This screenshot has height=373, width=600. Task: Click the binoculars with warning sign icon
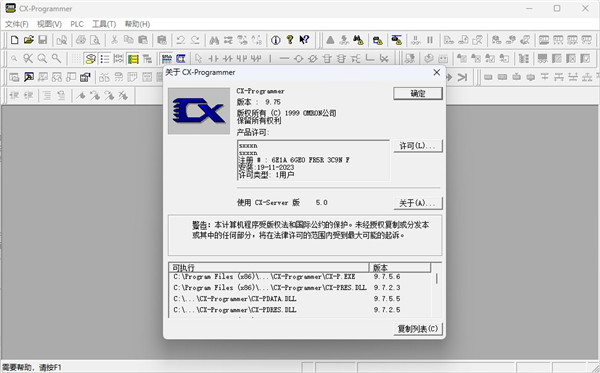(358, 40)
